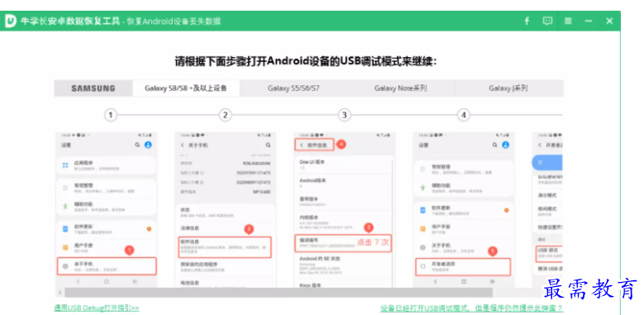Open 设备已经打开USB调试模式 help link
This screenshot has height=315, width=644.
coord(471,308)
